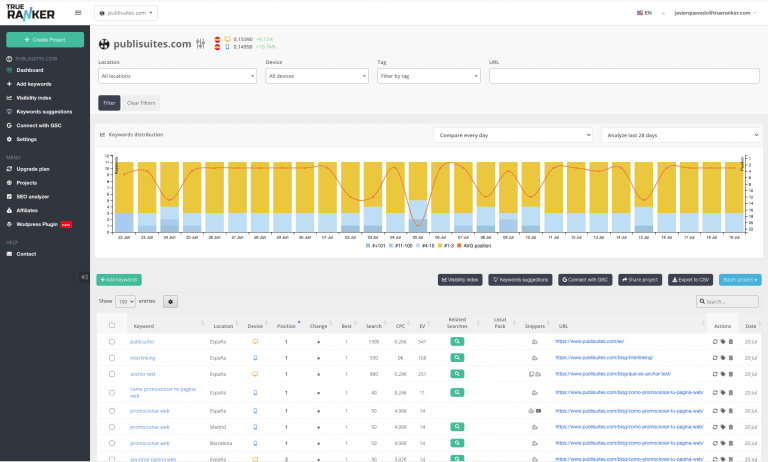Open the All devices dropdown
768x462 pixels.
[x=317, y=76]
